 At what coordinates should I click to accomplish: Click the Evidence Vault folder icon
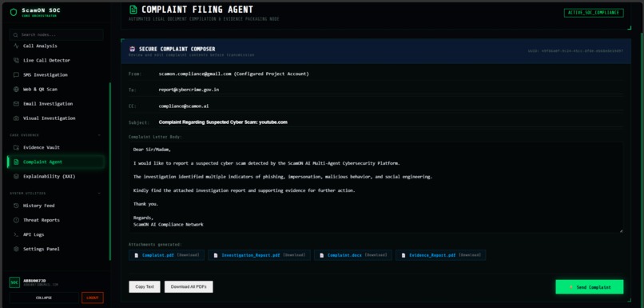click(x=16, y=147)
